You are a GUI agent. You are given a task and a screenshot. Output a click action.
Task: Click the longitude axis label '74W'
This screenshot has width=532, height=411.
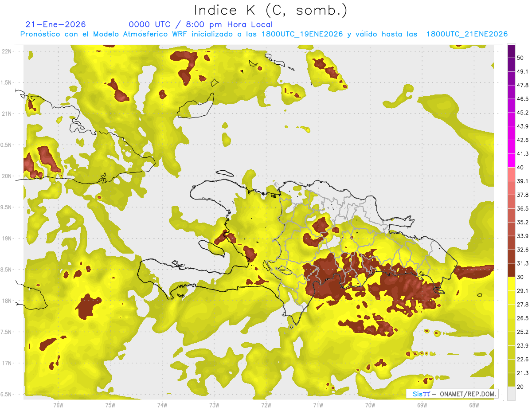tap(162, 405)
